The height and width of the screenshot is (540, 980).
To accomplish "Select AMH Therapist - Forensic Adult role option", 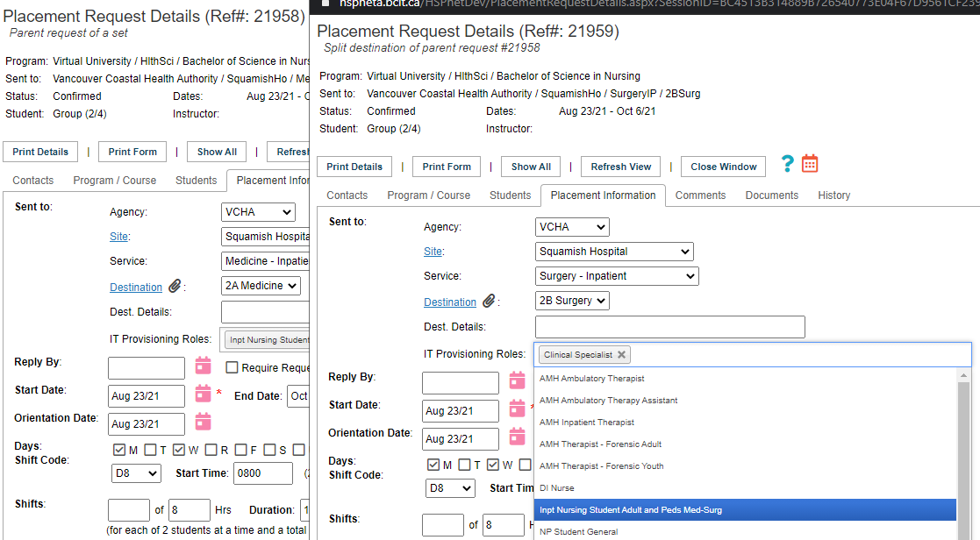I will point(745,444).
